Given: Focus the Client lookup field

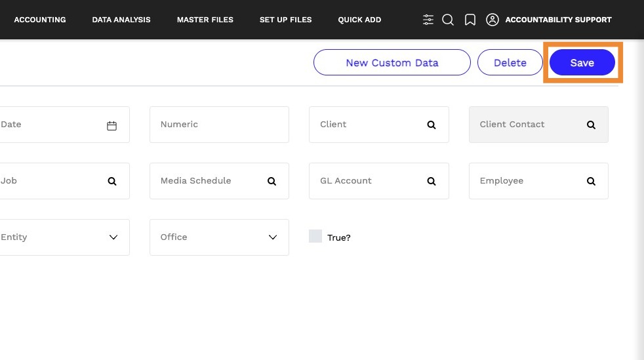Looking at the screenshot, I should point(378,125).
